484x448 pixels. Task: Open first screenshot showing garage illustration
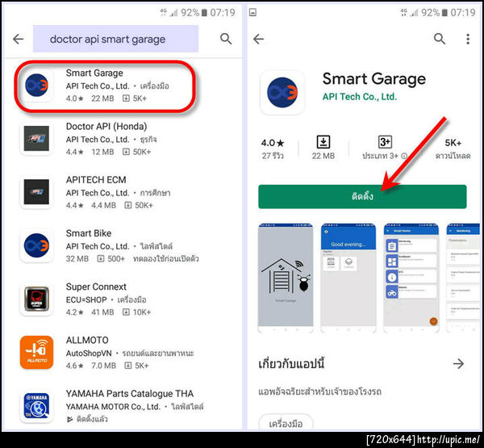286,278
